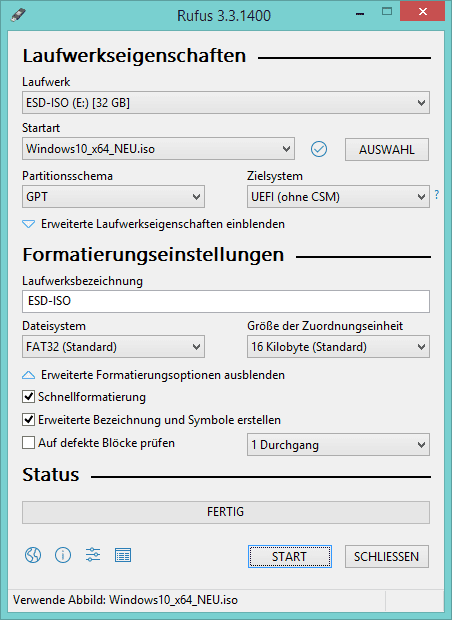452x620 pixels.
Task: Click the SCHLIESSEN button
Action: coord(387,556)
